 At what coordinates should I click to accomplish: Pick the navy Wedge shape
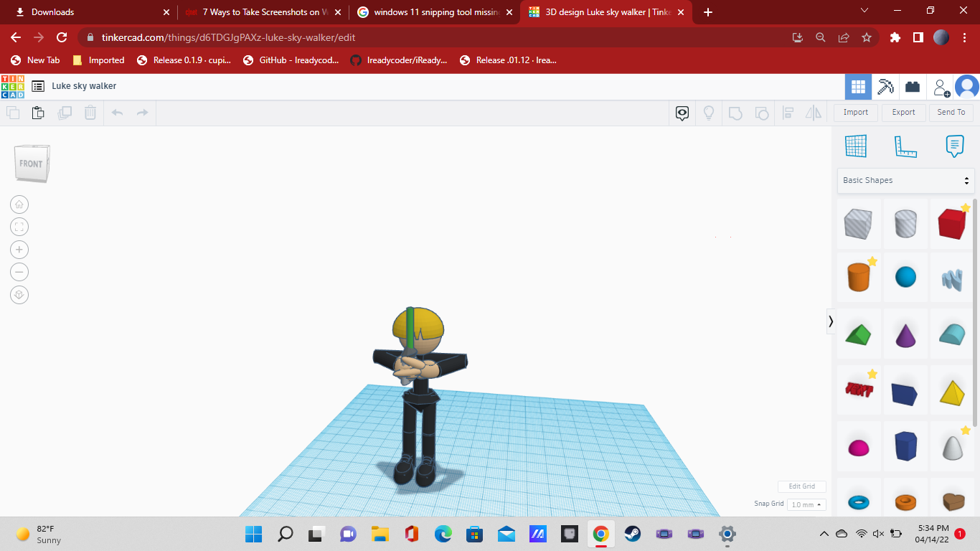[x=905, y=393]
